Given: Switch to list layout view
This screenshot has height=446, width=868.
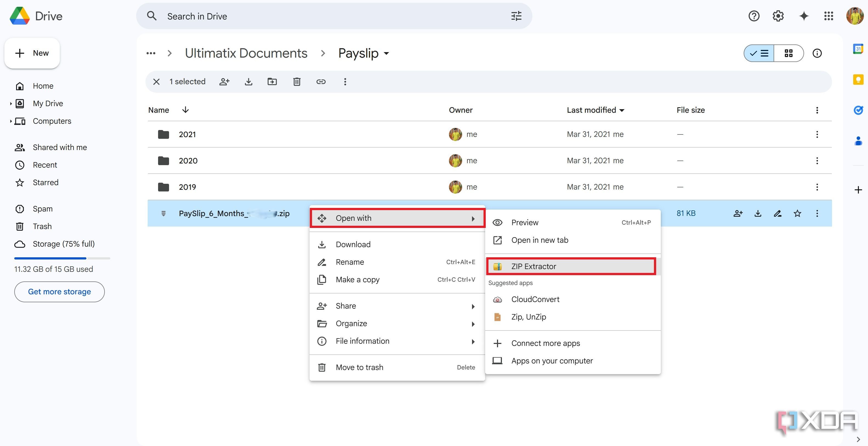Looking at the screenshot, I should click(x=759, y=53).
